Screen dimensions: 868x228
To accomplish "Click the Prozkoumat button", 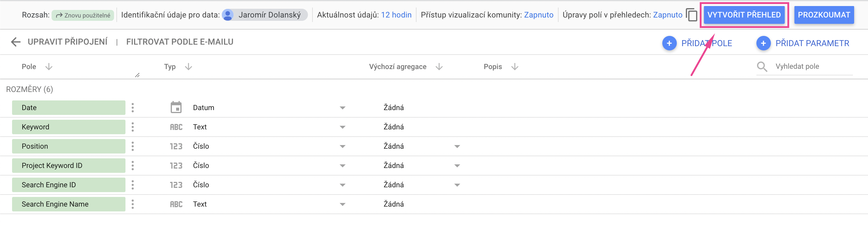I will pyautogui.click(x=824, y=15).
